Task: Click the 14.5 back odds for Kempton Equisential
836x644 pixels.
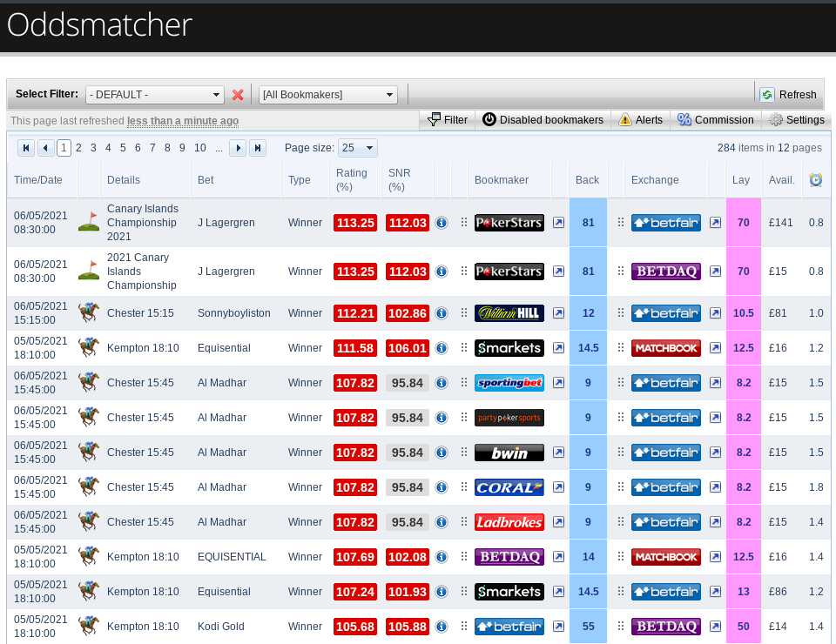Action: 588,348
